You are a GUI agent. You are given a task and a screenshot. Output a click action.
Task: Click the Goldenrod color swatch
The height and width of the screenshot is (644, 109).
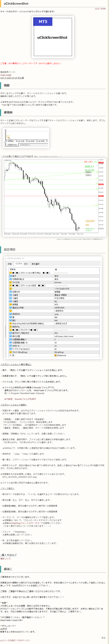click(x=56, y=355)
